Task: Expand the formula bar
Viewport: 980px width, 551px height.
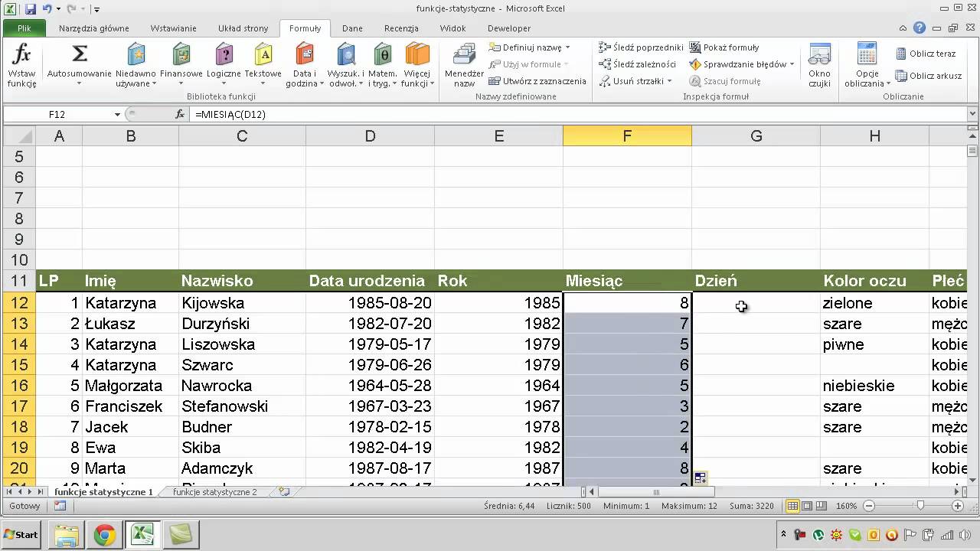Action: (x=973, y=114)
